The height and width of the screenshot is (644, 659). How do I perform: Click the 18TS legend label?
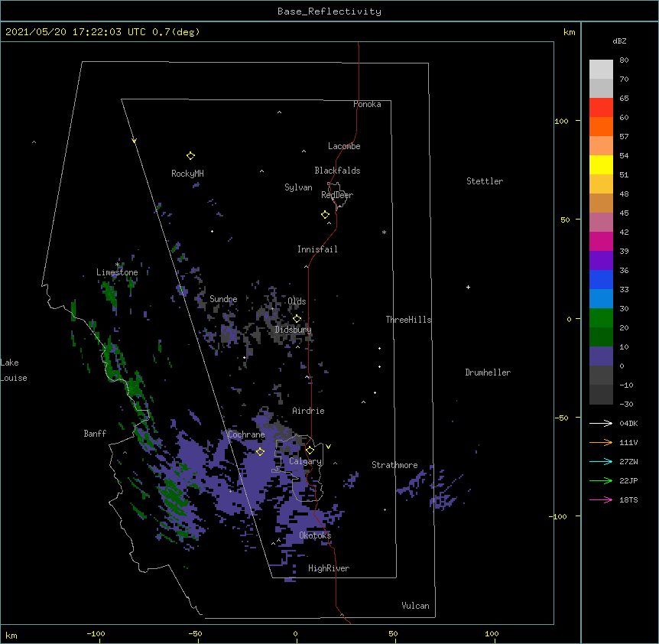[x=628, y=499]
